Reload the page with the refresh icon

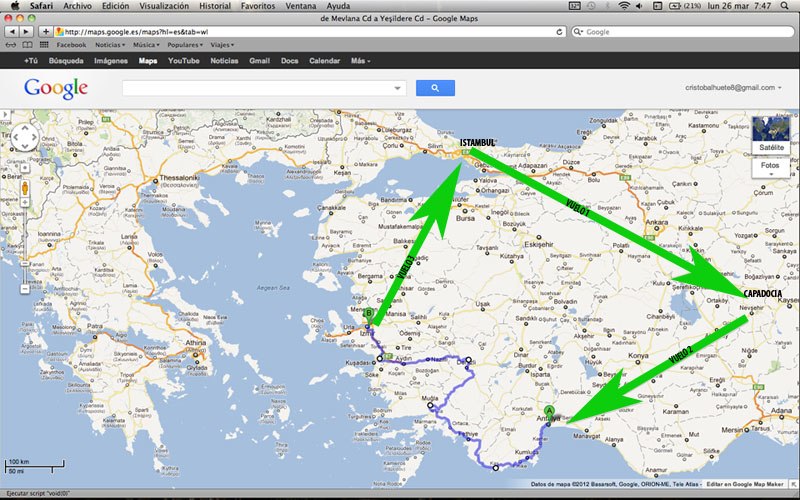[559, 32]
